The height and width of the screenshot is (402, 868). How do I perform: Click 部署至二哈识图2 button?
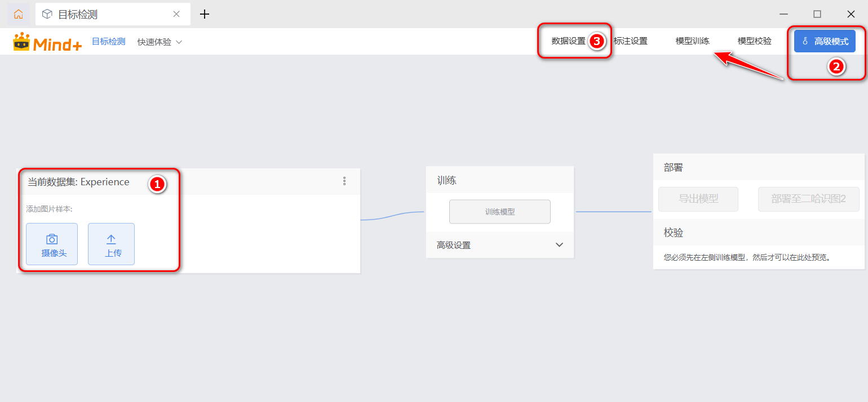[x=808, y=199]
